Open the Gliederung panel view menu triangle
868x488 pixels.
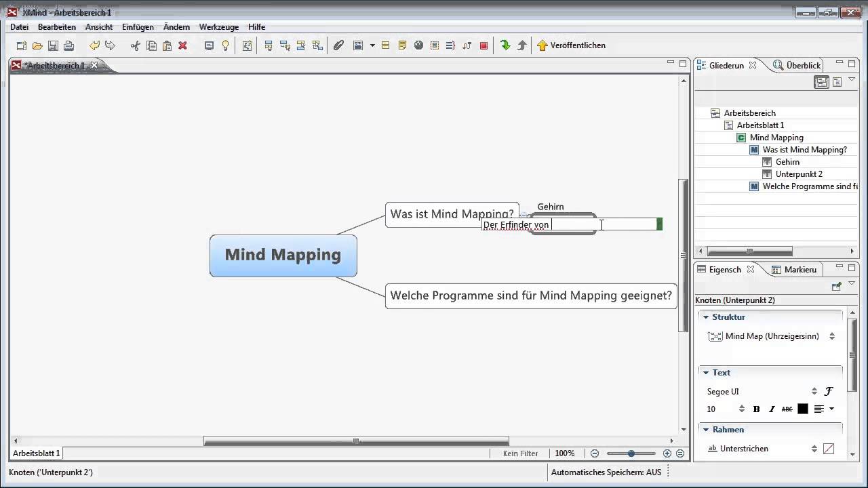click(852, 79)
